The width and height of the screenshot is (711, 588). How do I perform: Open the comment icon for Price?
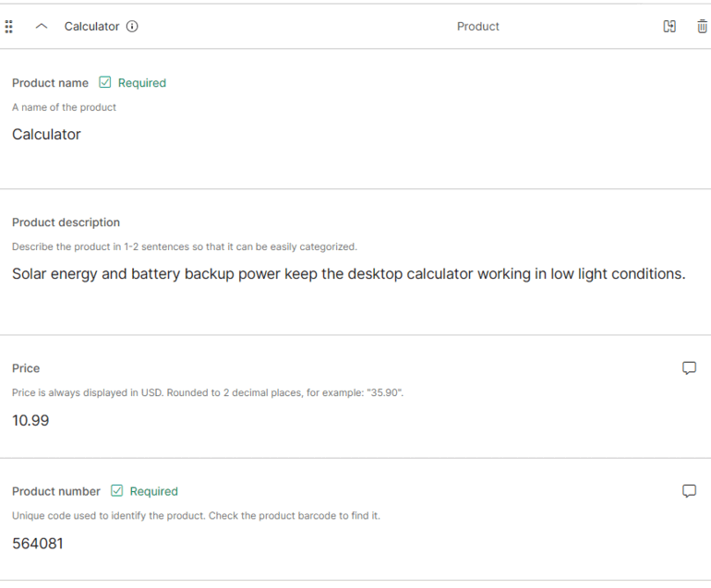[689, 368]
